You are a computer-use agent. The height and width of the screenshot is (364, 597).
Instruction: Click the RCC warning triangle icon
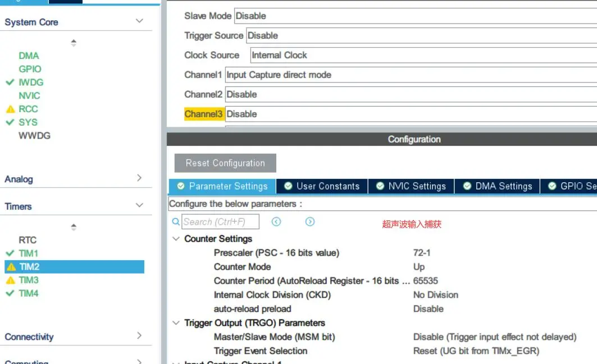point(10,109)
